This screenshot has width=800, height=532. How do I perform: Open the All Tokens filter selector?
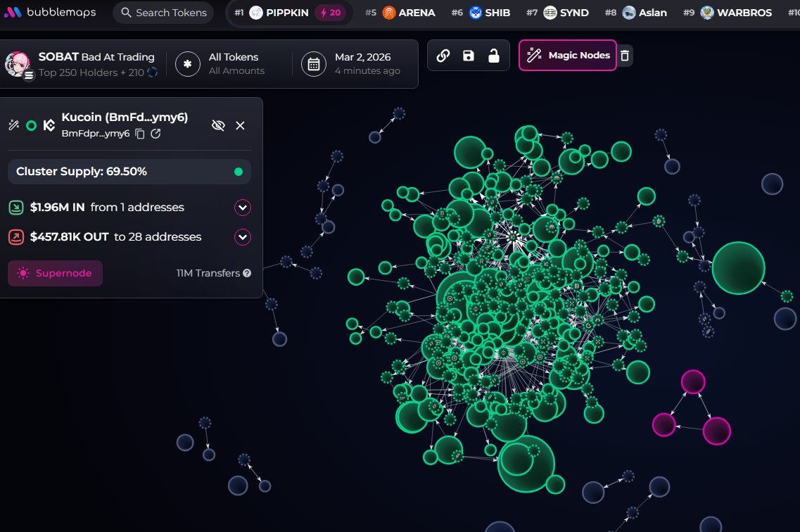[x=232, y=63]
